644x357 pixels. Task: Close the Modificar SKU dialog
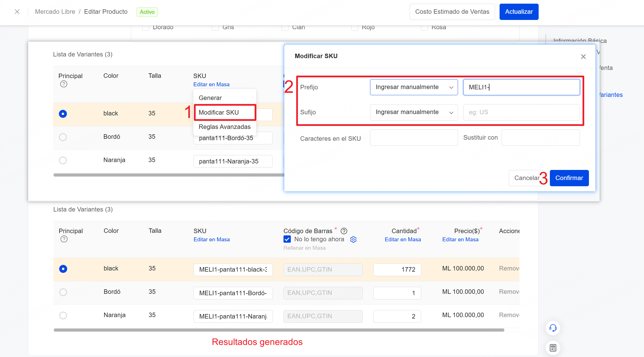click(x=583, y=56)
